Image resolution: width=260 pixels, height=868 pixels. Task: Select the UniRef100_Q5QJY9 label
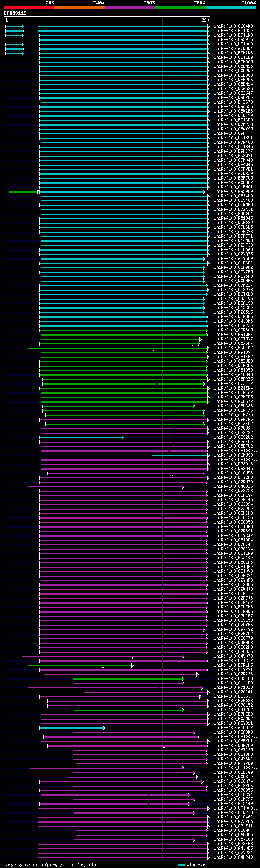point(233,116)
